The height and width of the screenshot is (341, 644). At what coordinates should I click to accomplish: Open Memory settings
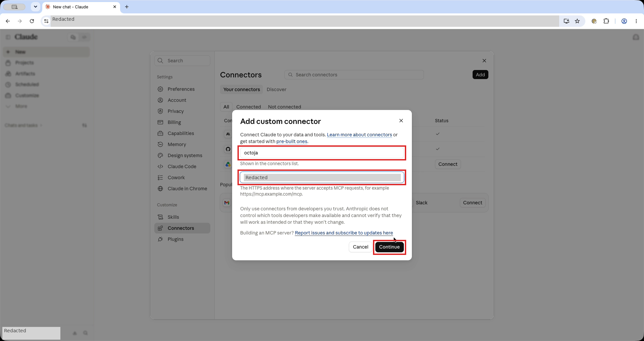[x=182, y=144]
